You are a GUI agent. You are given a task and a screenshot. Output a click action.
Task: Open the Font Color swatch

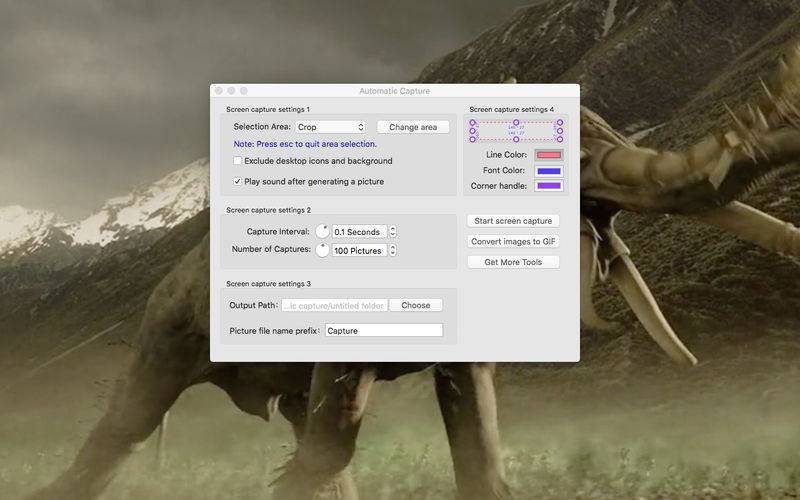pyautogui.click(x=549, y=170)
